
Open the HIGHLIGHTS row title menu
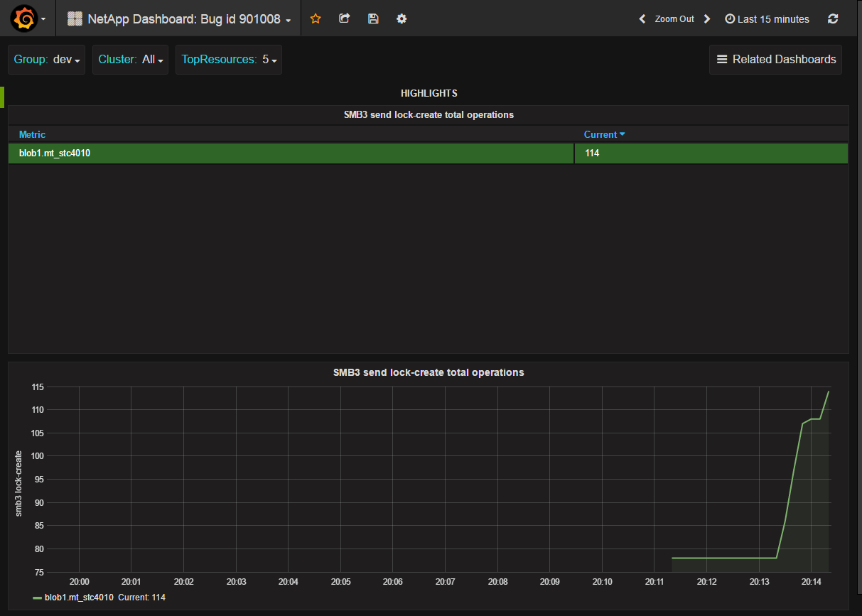click(x=429, y=93)
